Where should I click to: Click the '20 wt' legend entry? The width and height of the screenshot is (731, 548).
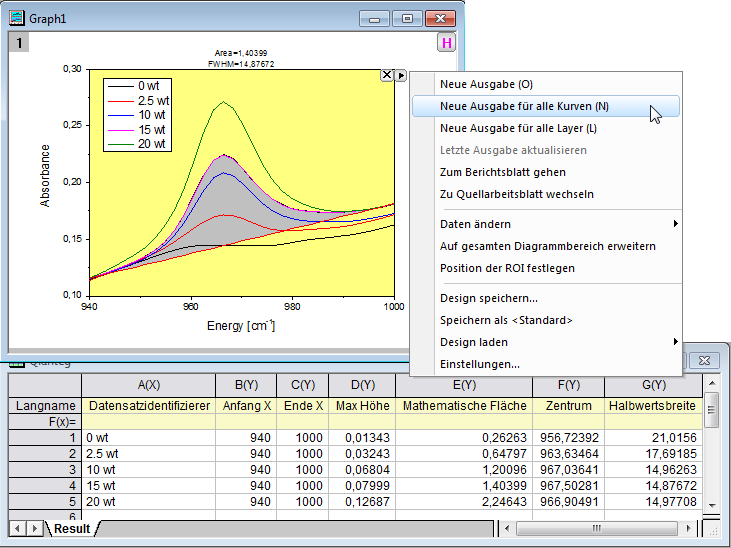[x=137, y=144]
